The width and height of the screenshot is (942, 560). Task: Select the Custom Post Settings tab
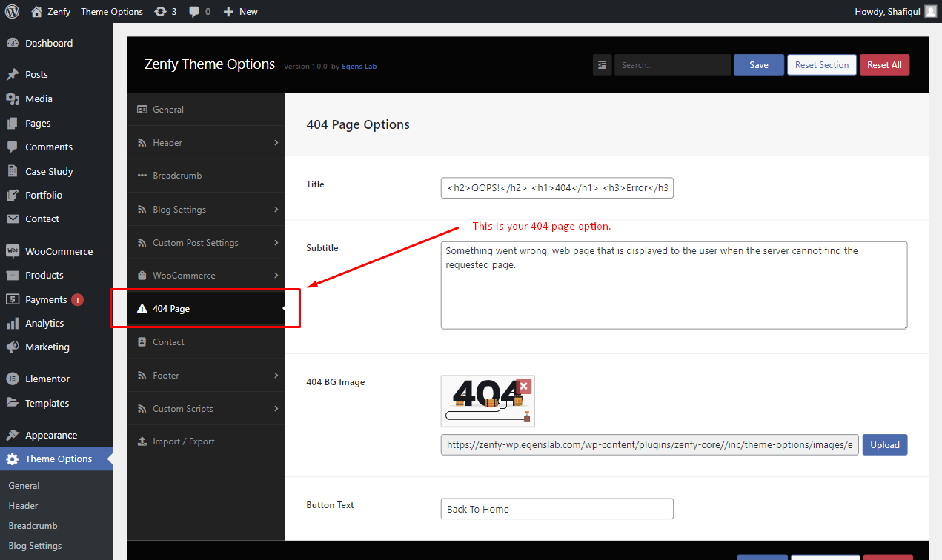(x=206, y=242)
